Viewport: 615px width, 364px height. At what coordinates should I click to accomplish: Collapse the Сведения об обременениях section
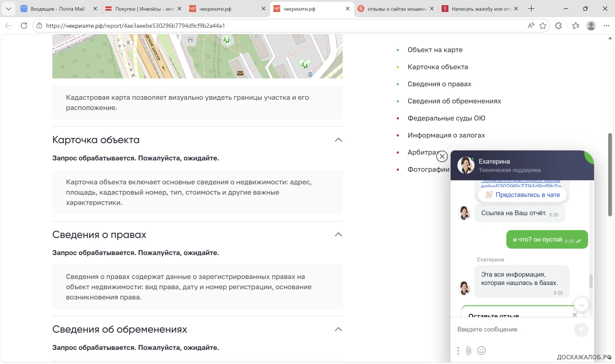click(x=338, y=330)
